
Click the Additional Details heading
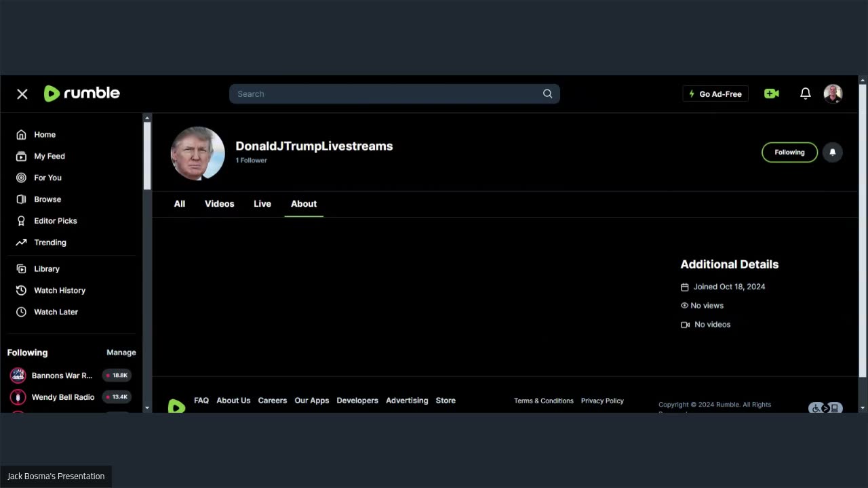tap(730, 264)
